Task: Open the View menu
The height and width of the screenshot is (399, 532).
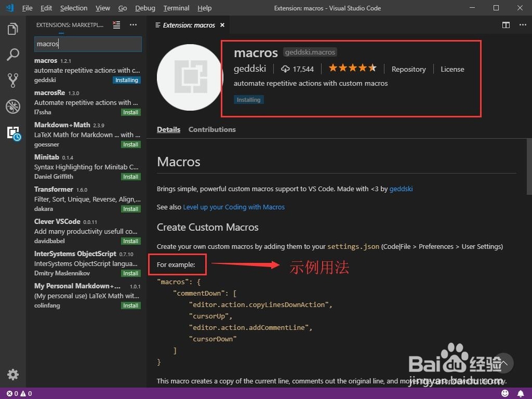Action: [x=103, y=8]
